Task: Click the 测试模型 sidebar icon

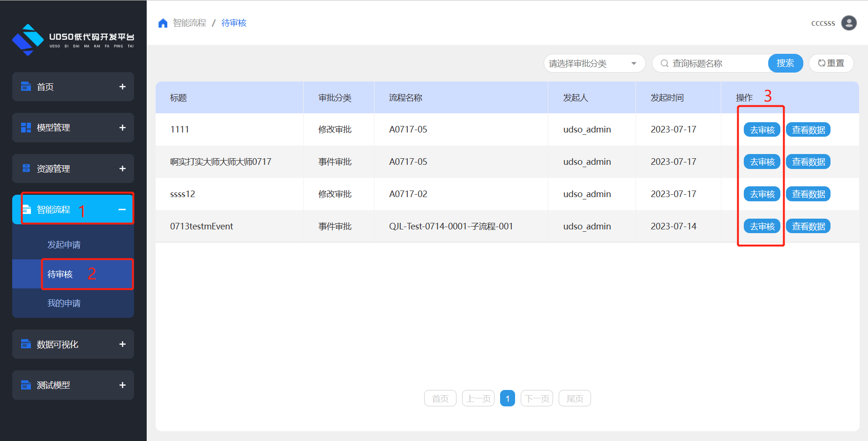Action: click(26, 385)
